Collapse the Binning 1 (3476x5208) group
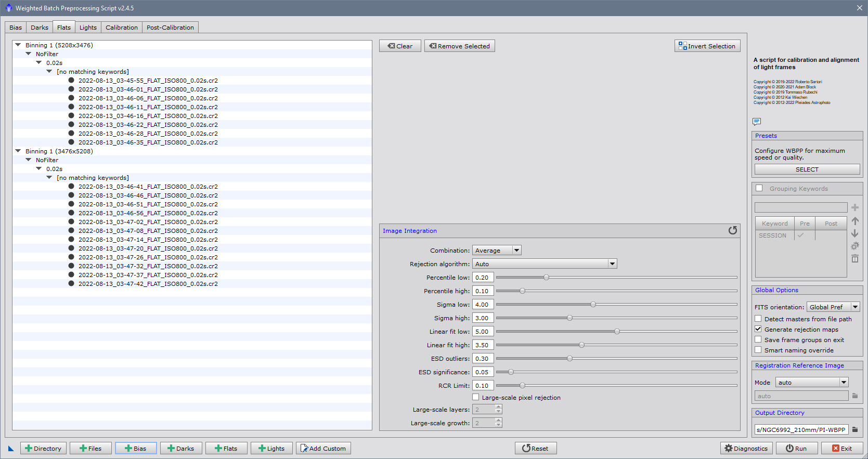The width and height of the screenshot is (868, 459). pyautogui.click(x=18, y=151)
